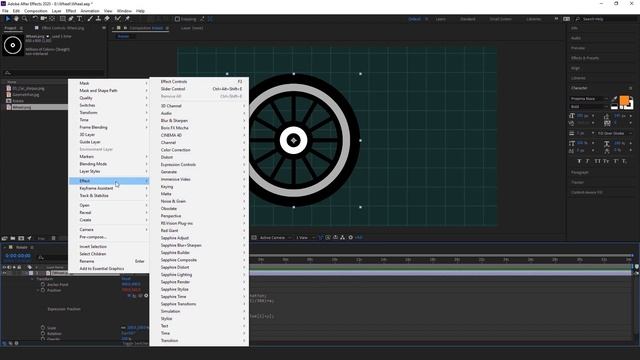Click the expression language menu icon

pyautogui.click(x=146, y=296)
